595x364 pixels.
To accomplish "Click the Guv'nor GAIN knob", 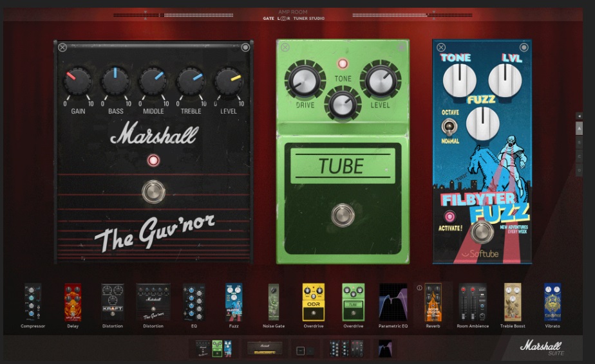I will 78,82.
